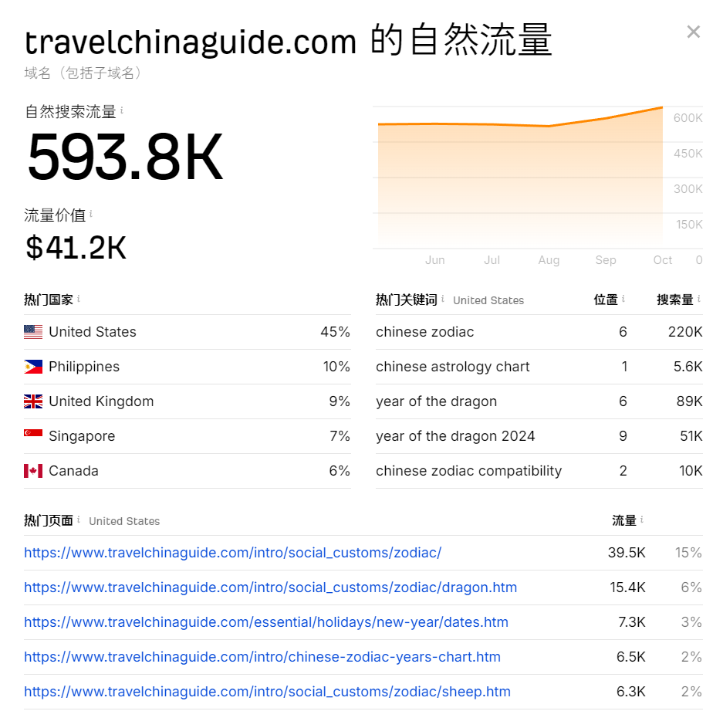The width and height of the screenshot is (723, 728).
Task: Click the Philippines flag icon
Action: click(x=33, y=367)
